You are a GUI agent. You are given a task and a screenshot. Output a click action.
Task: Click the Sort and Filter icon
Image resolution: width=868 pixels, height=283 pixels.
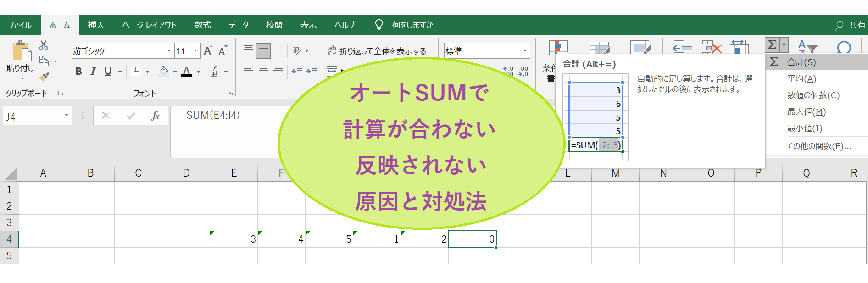807,46
